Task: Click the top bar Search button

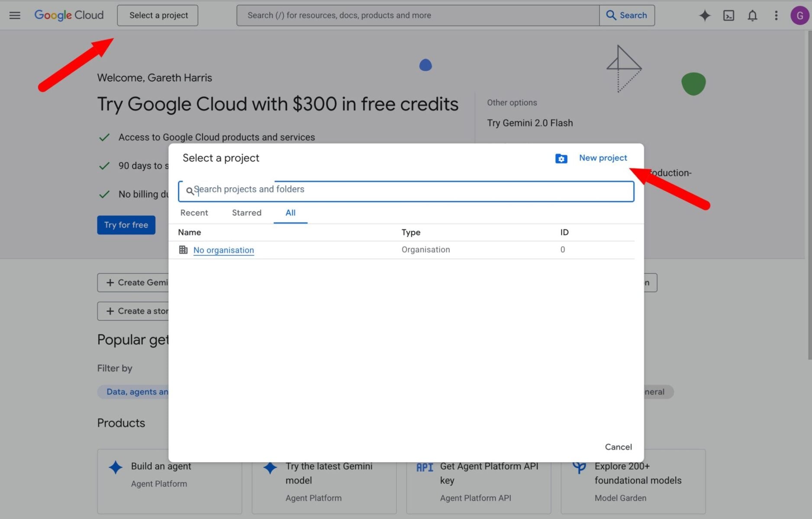Action: click(x=627, y=16)
